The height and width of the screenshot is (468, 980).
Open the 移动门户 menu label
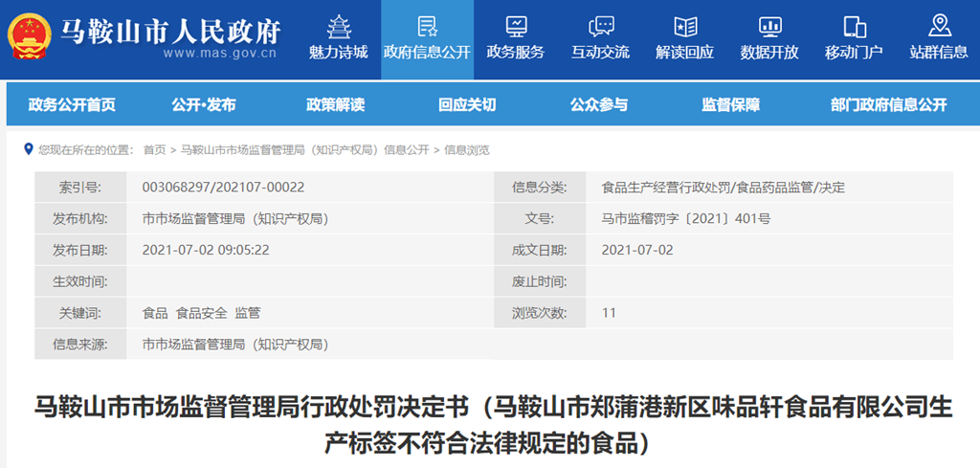coord(854,53)
